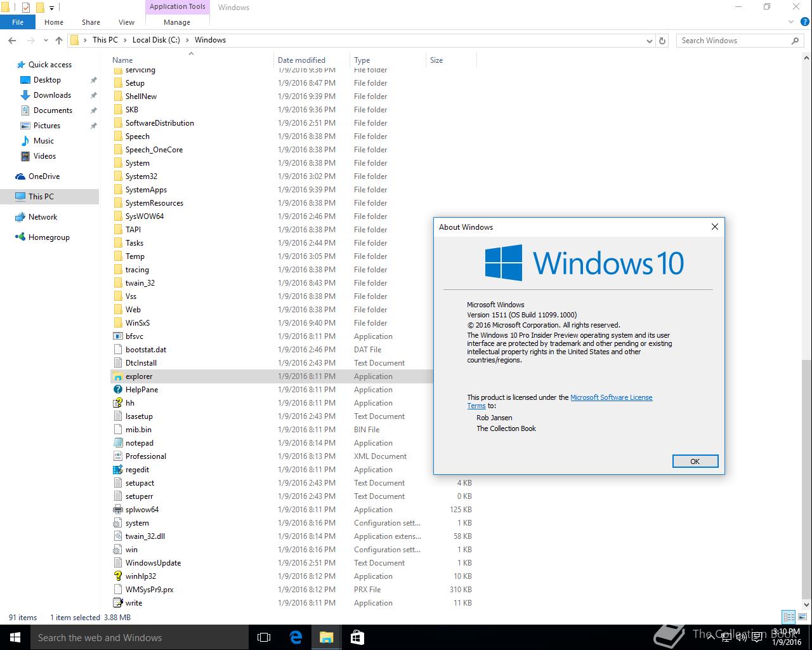Screen dimensions: 812x650
Task: Click the Start button on taskbar
Action: pyautogui.click(x=15, y=637)
